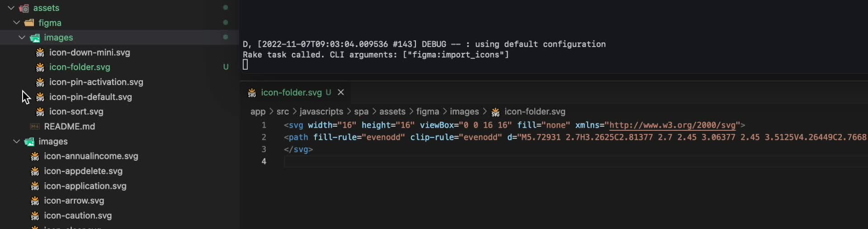Viewport: 868px width, 229px height.
Task: Select the javascripts breadcrumb segment
Action: [321, 111]
